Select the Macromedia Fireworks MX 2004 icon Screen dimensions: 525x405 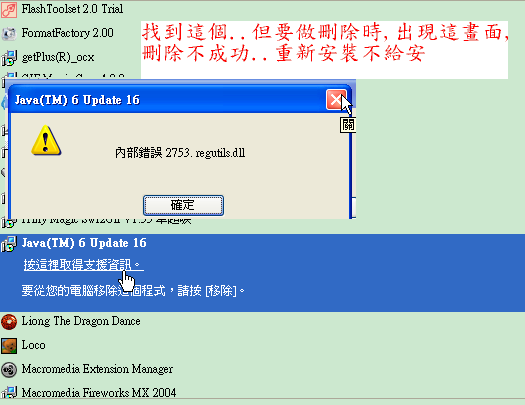tap(9, 393)
